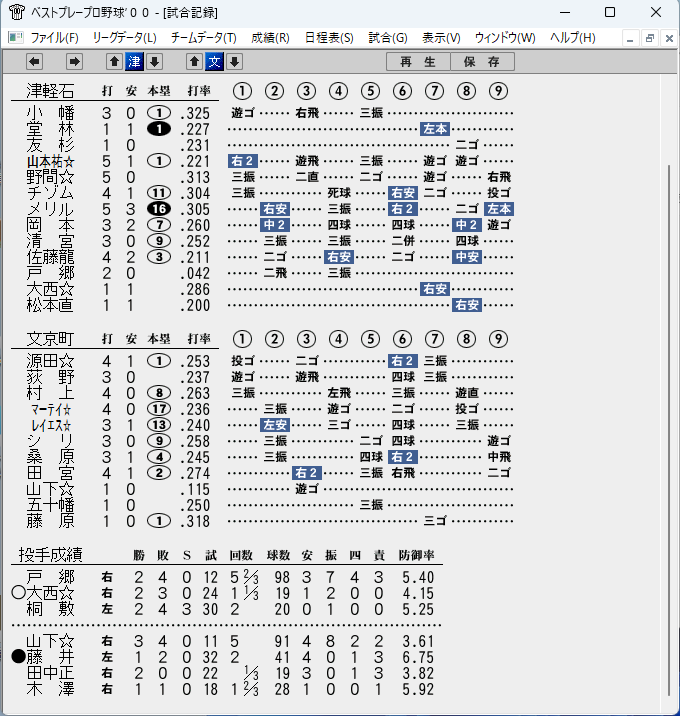Click 松本直's 右安 batting result
680x716 pixels.
467,305
